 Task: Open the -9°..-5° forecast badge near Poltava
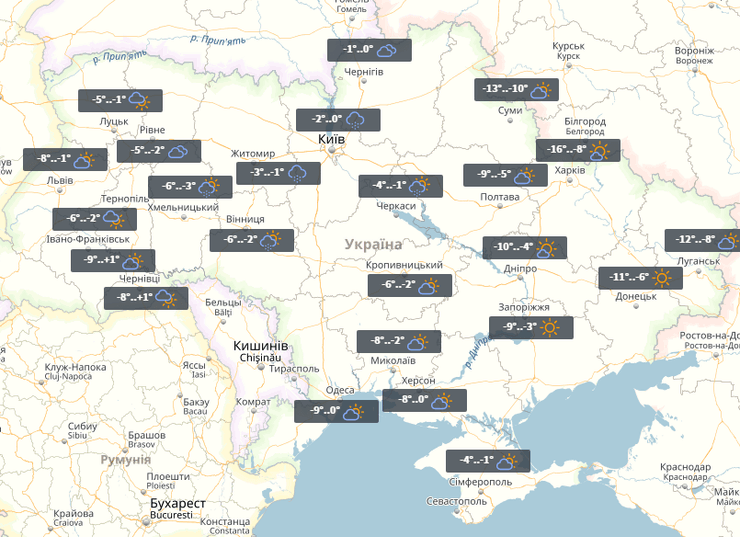[505, 175]
